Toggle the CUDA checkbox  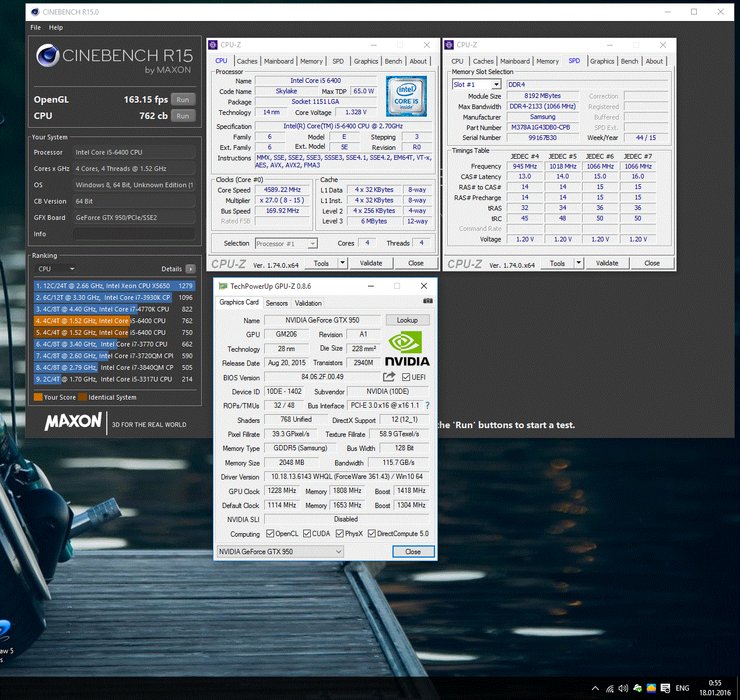[307, 533]
